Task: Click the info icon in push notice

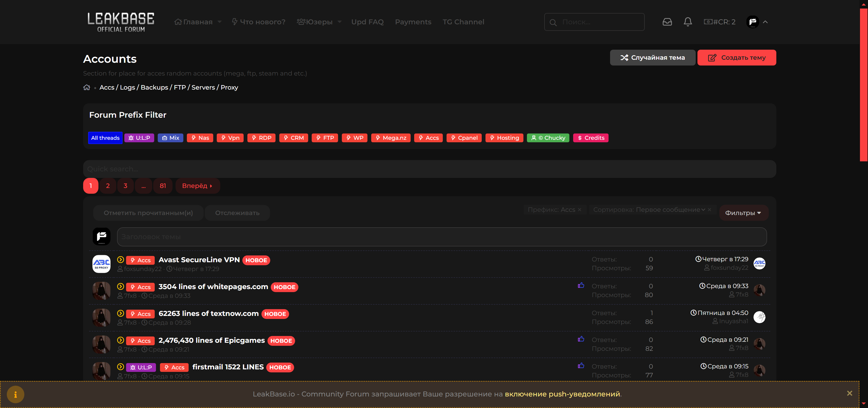Action: 16,394
